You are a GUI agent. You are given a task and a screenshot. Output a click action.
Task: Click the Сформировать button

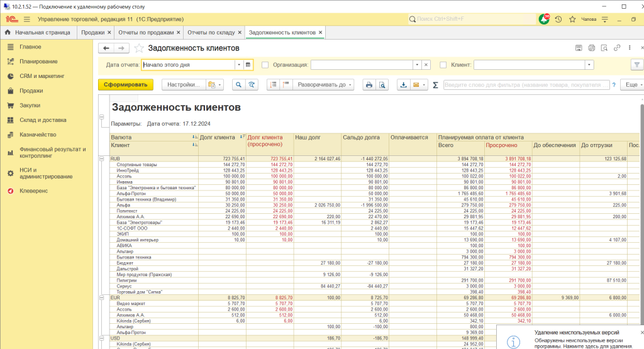pos(126,85)
